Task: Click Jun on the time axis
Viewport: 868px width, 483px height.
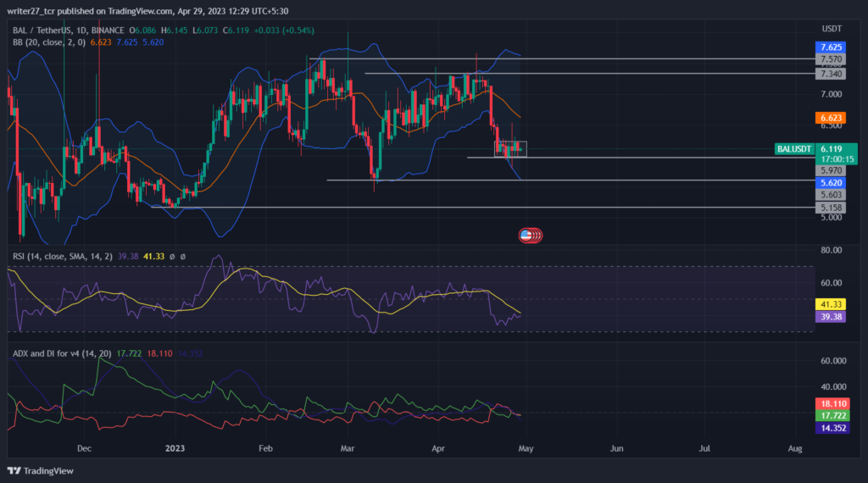Action: click(617, 449)
